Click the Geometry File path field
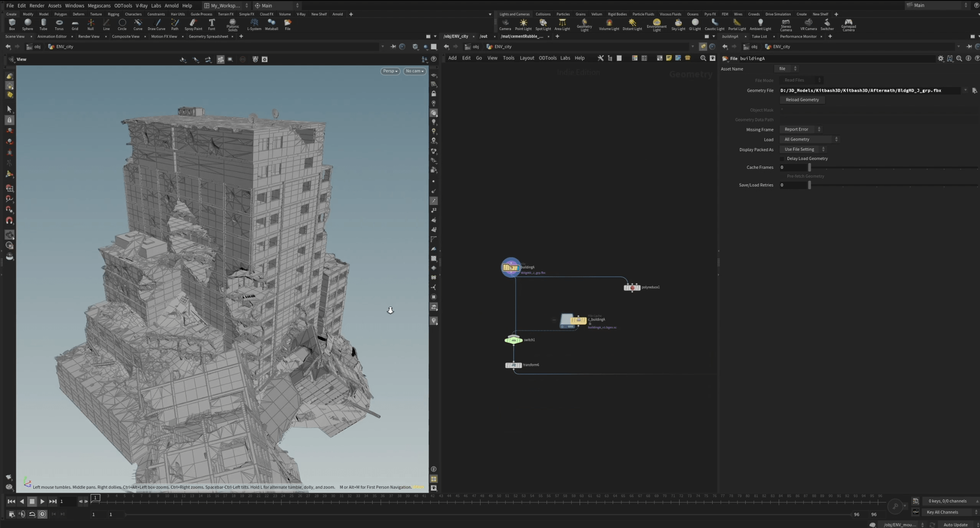This screenshot has width=980, height=528. click(x=870, y=90)
